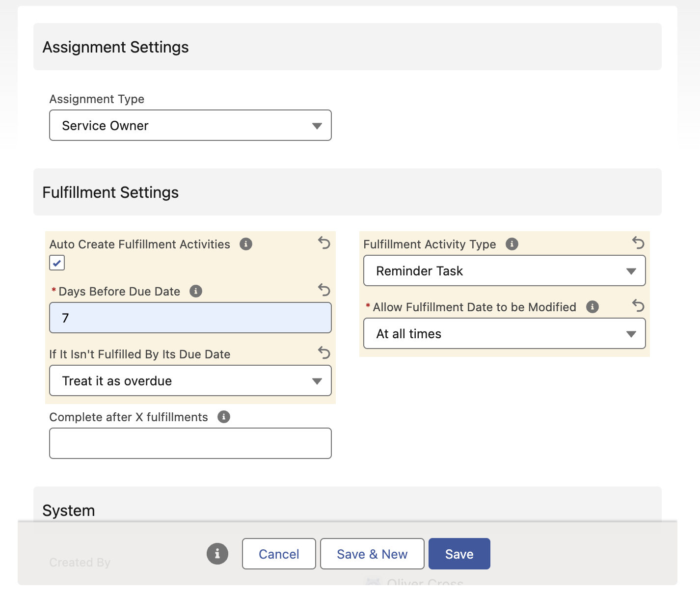Click the info icon beside Cancel button
The width and height of the screenshot is (700, 593).
pos(217,554)
